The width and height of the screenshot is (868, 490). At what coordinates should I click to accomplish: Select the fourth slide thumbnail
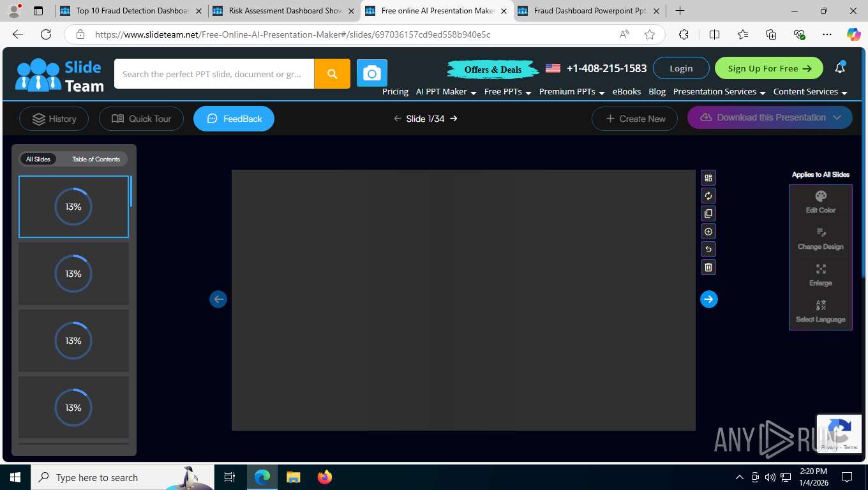(73, 408)
